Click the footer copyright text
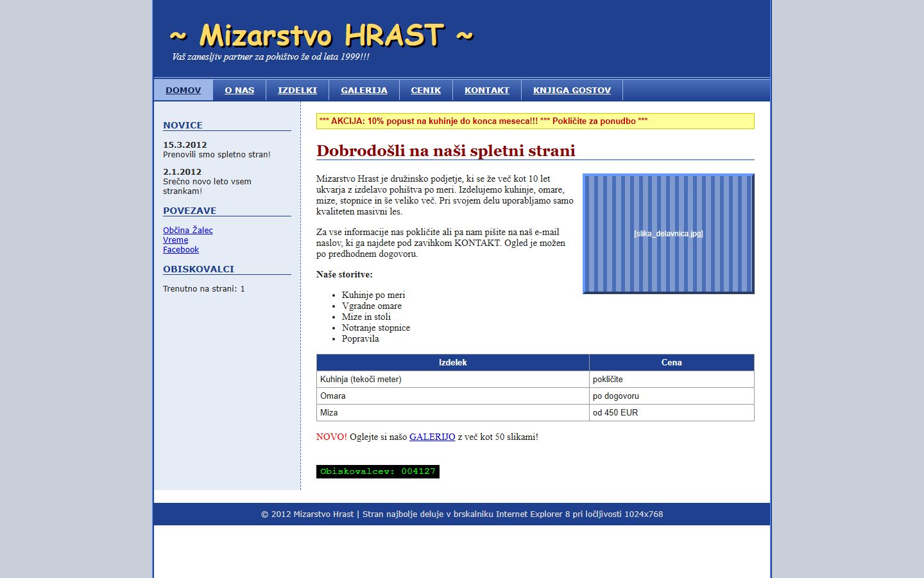Image resolution: width=924 pixels, height=578 pixels. tap(462, 514)
